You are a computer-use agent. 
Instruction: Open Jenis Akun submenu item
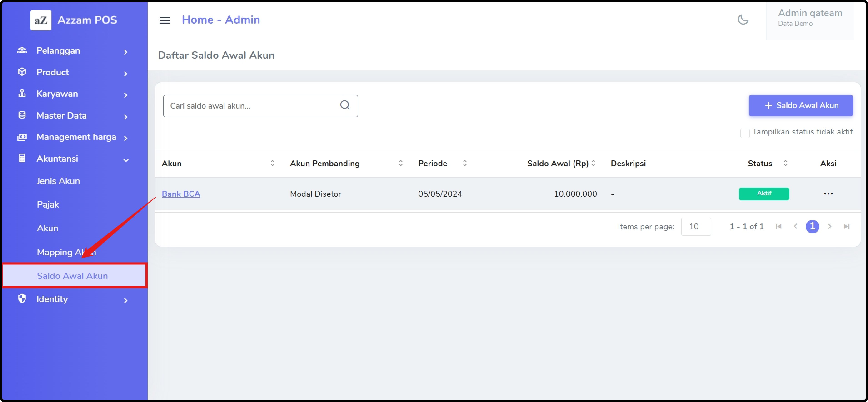click(x=58, y=181)
